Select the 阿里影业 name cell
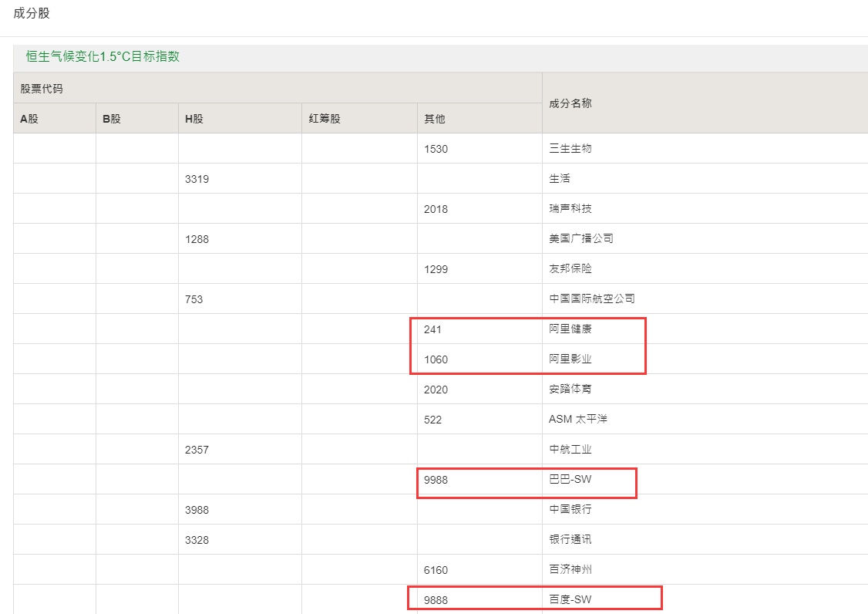 click(x=570, y=359)
